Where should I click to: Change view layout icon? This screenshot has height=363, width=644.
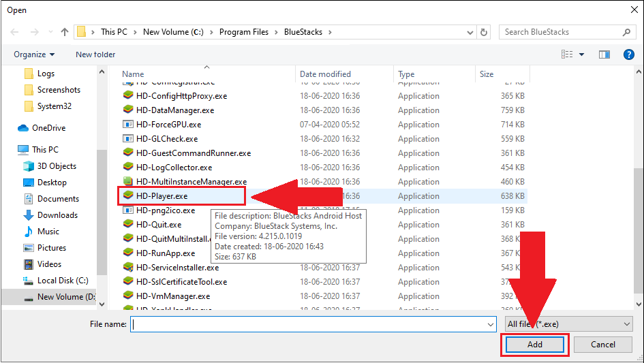click(x=567, y=54)
